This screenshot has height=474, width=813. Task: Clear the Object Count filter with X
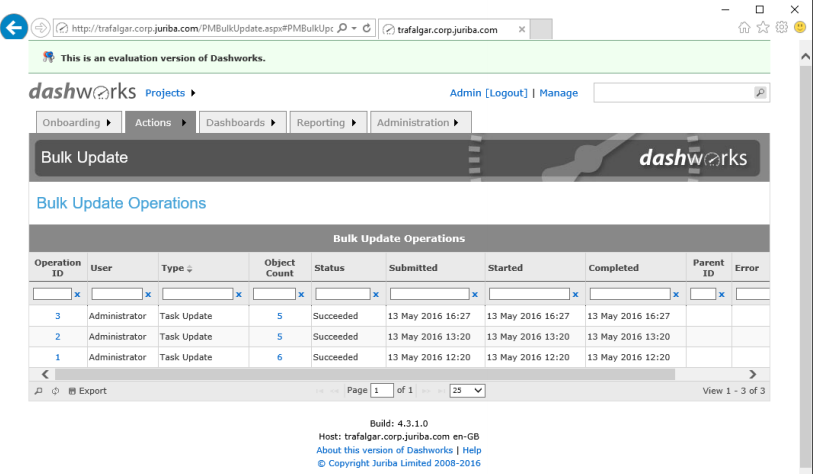click(301, 295)
